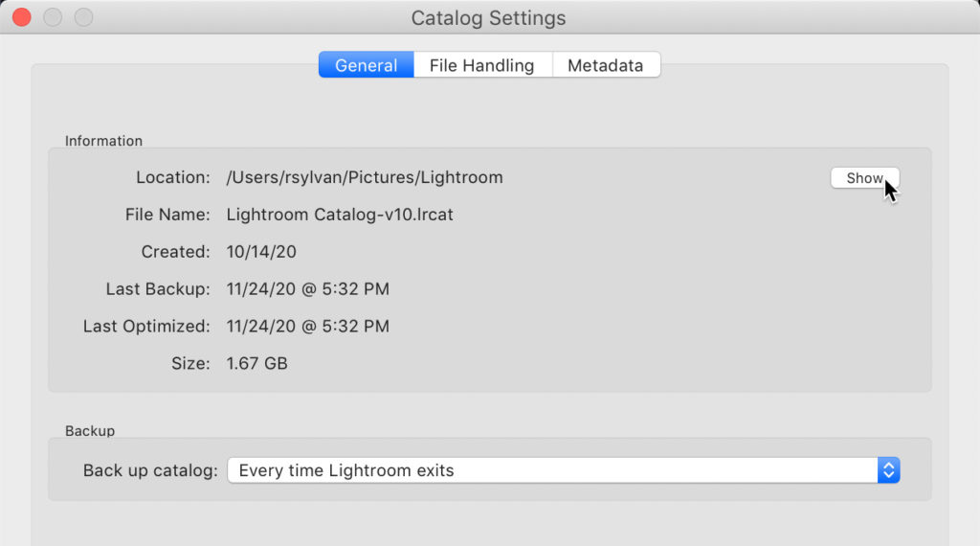Click the Information section heading

tap(103, 141)
